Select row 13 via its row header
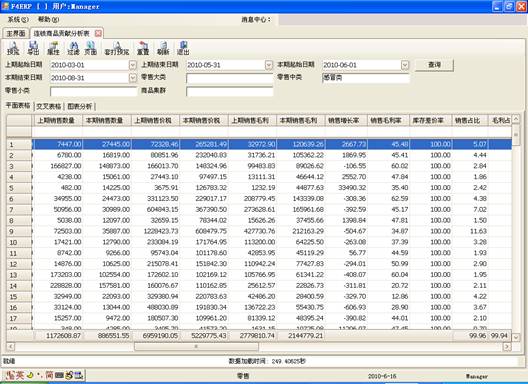The image size is (528, 384). (19, 275)
